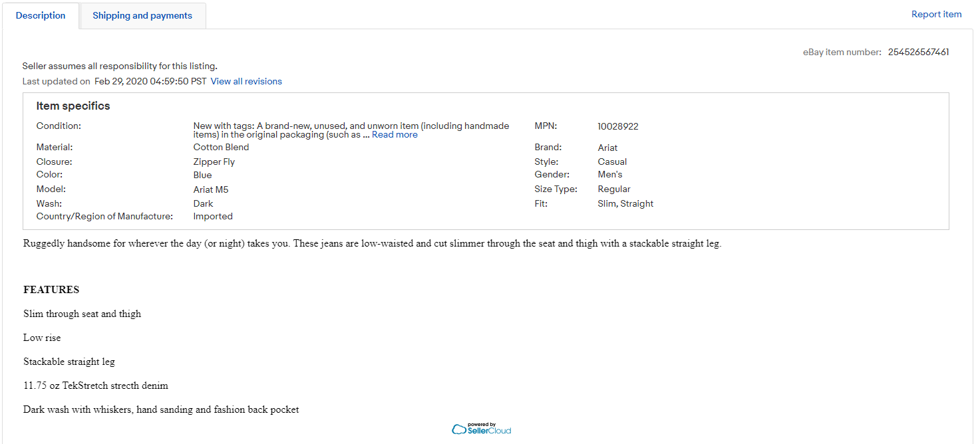
Task: Click the FEATURES heading
Action: (x=51, y=290)
